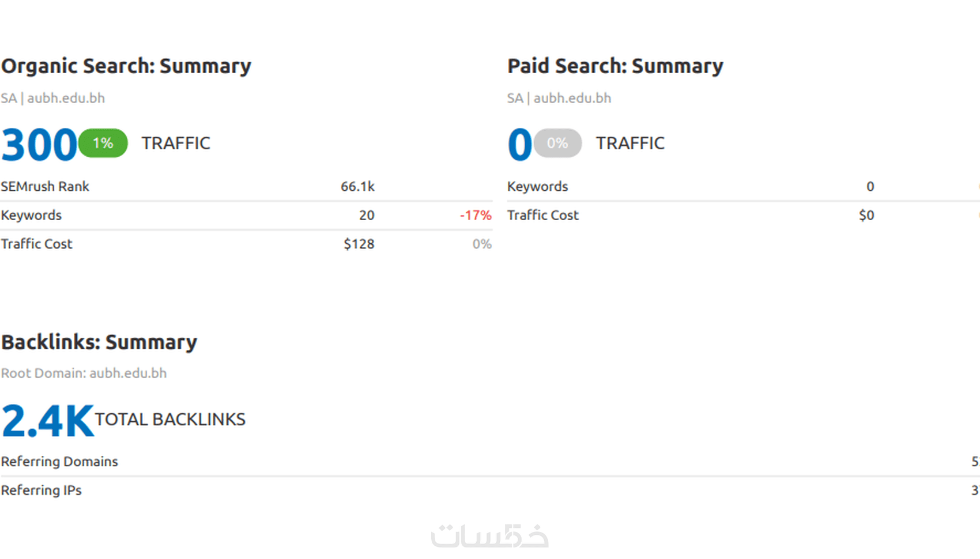Viewport: 980px width, 559px height.
Task: Click the $128 organic Traffic Cost value
Action: pos(359,244)
